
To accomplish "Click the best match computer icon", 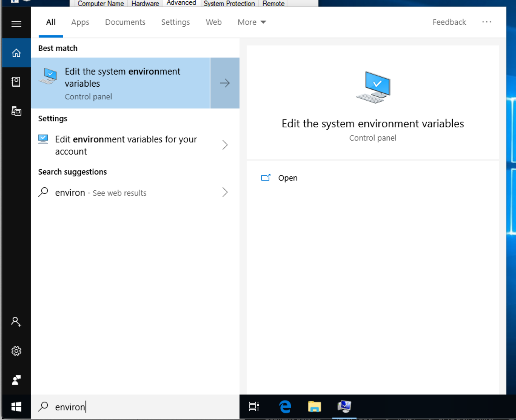I will [48, 76].
